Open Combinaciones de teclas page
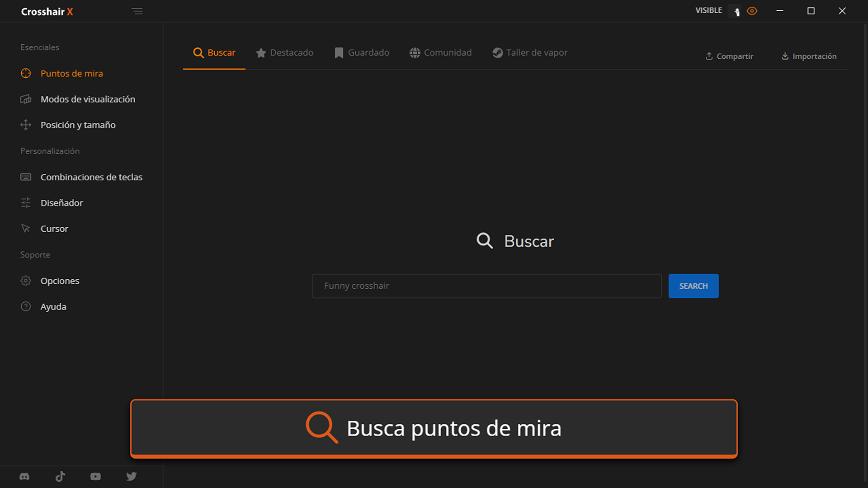Screen dimensions: 868x488 (x=81, y=177)
